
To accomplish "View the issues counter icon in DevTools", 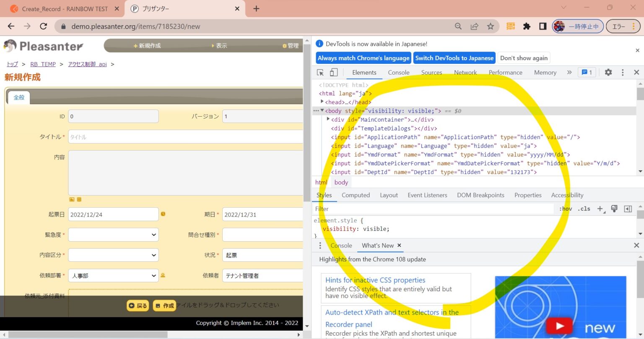I will [x=587, y=72].
